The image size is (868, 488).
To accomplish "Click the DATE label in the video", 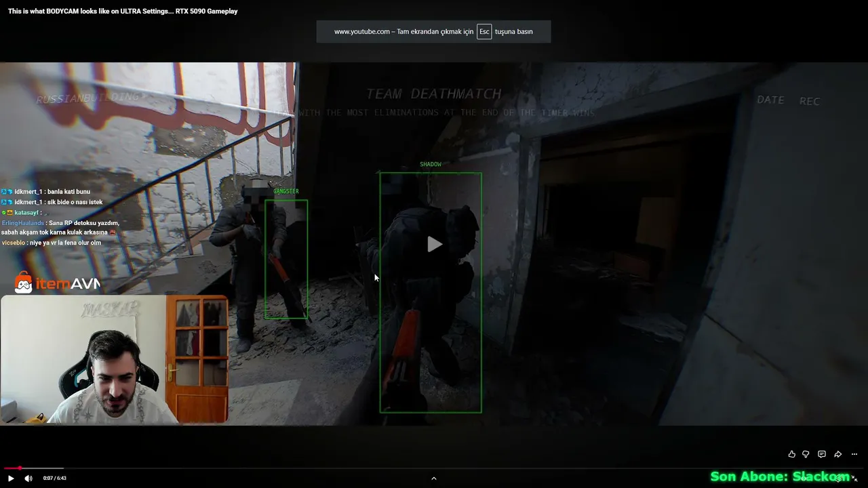I will (771, 100).
